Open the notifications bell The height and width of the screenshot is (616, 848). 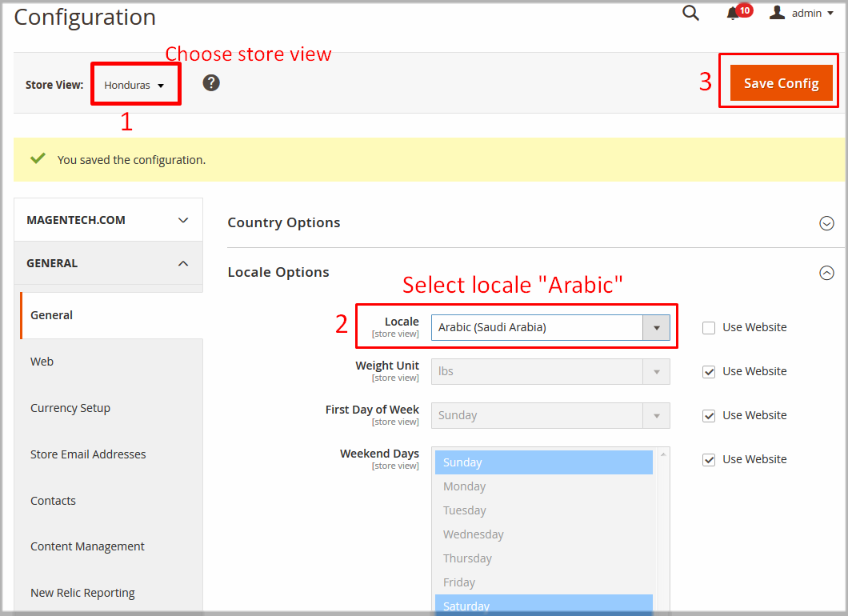click(x=733, y=14)
